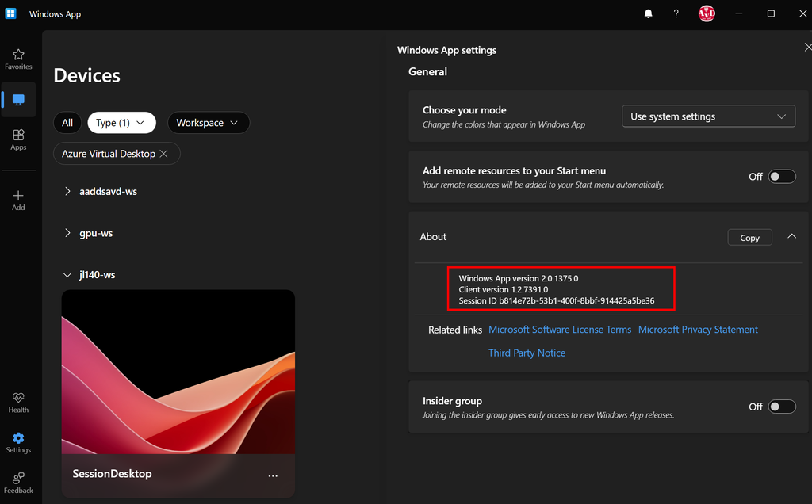Click the Copy button in About

click(x=749, y=238)
